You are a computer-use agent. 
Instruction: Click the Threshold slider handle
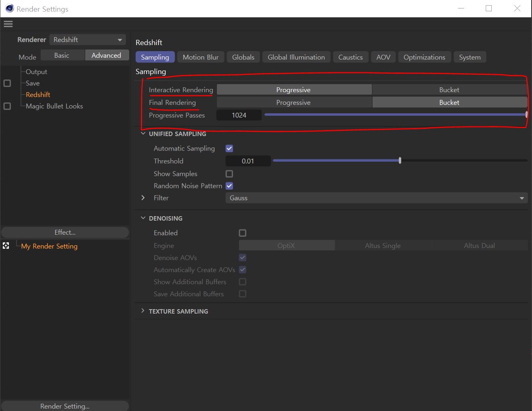400,161
